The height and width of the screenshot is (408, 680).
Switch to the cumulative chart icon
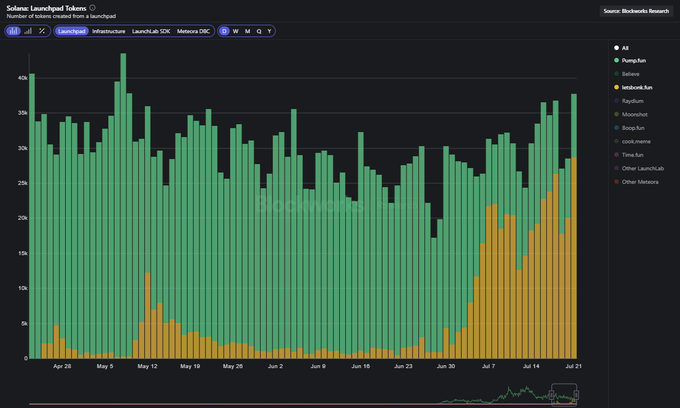pos(28,31)
